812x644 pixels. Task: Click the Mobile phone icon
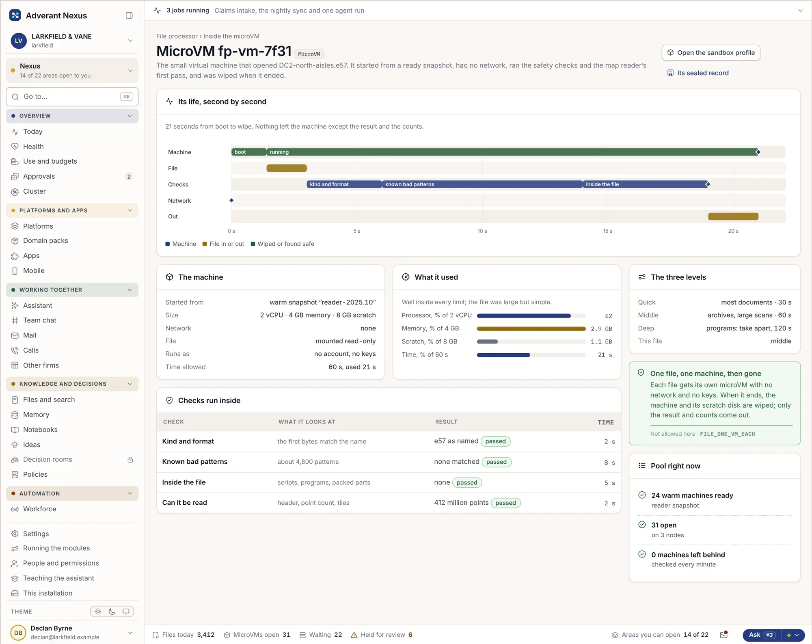(x=15, y=271)
